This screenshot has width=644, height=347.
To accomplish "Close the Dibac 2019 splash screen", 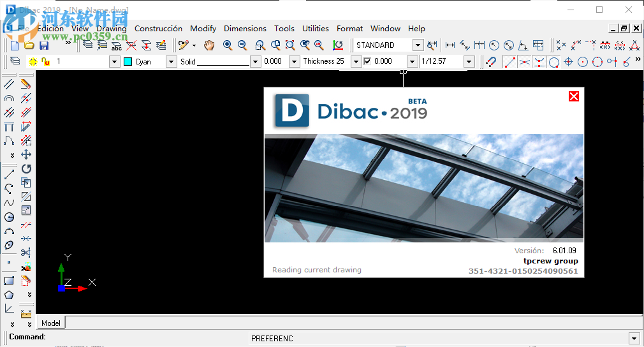I will point(574,96).
